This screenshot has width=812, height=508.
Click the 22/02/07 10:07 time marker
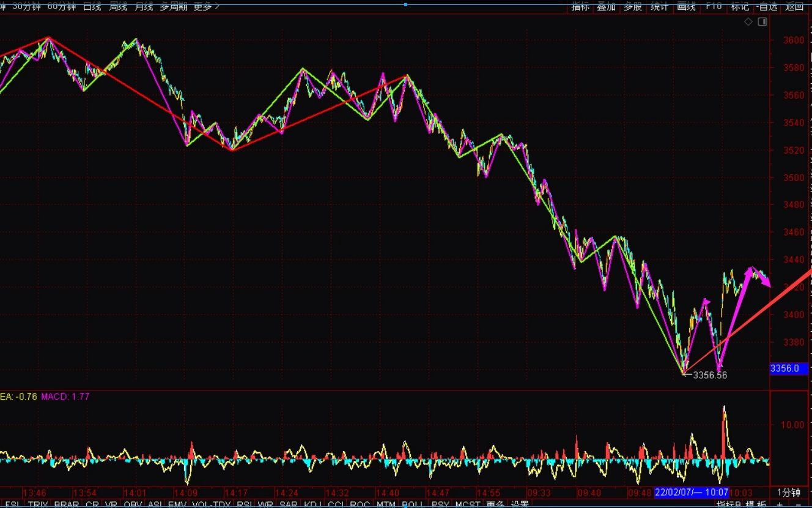coord(692,492)
